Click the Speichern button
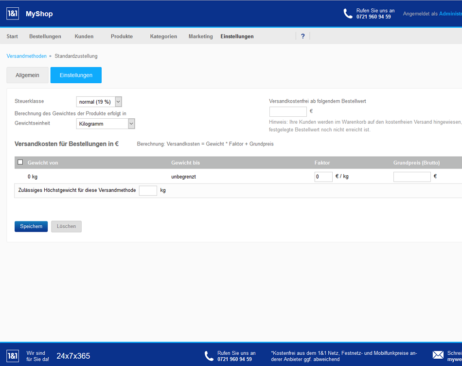462x366 pixels. [31, 226]
